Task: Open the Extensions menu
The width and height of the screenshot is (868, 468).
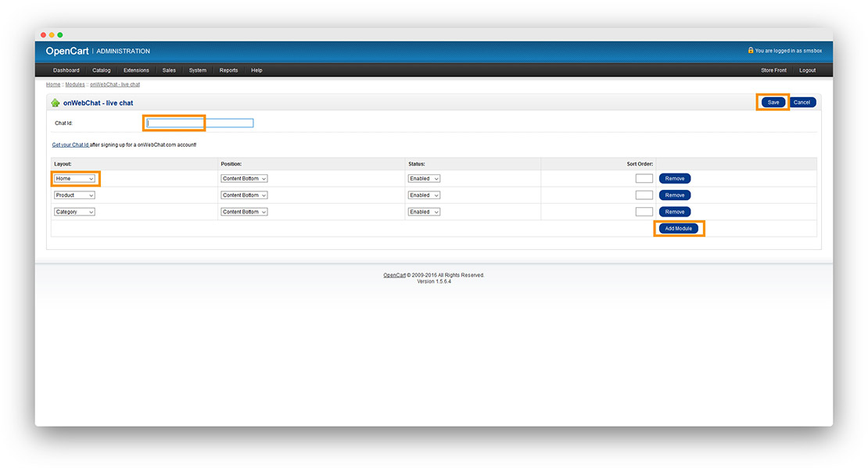Action: point(136,70)
